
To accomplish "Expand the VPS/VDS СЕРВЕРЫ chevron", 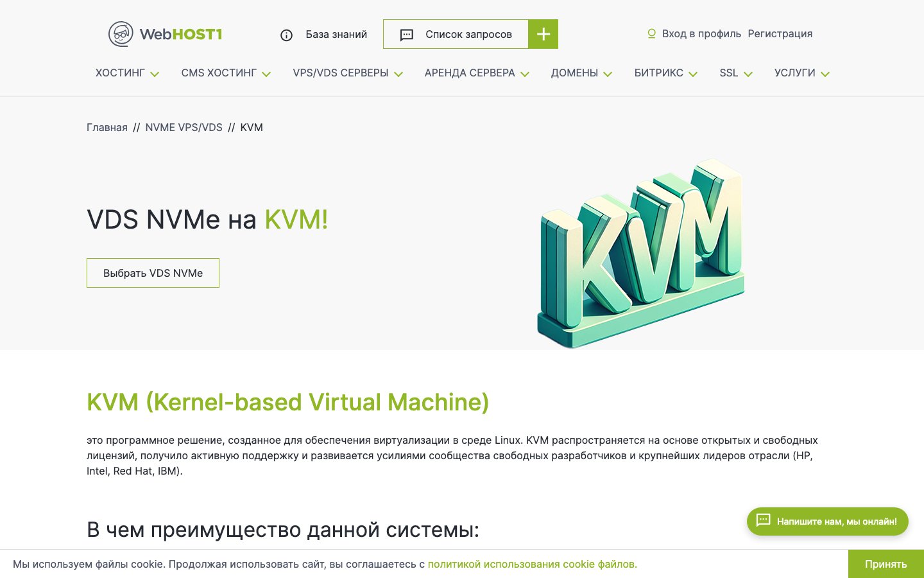I will (x=398, y=74).
